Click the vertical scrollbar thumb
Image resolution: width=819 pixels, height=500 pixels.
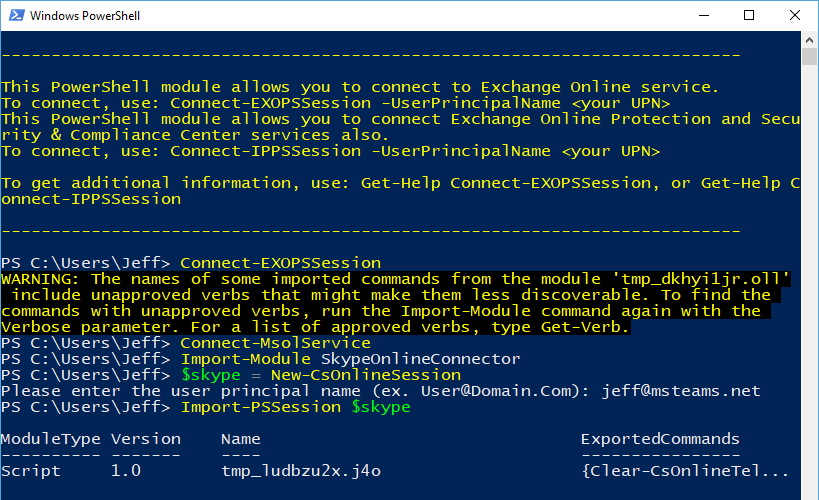point(809,56)
